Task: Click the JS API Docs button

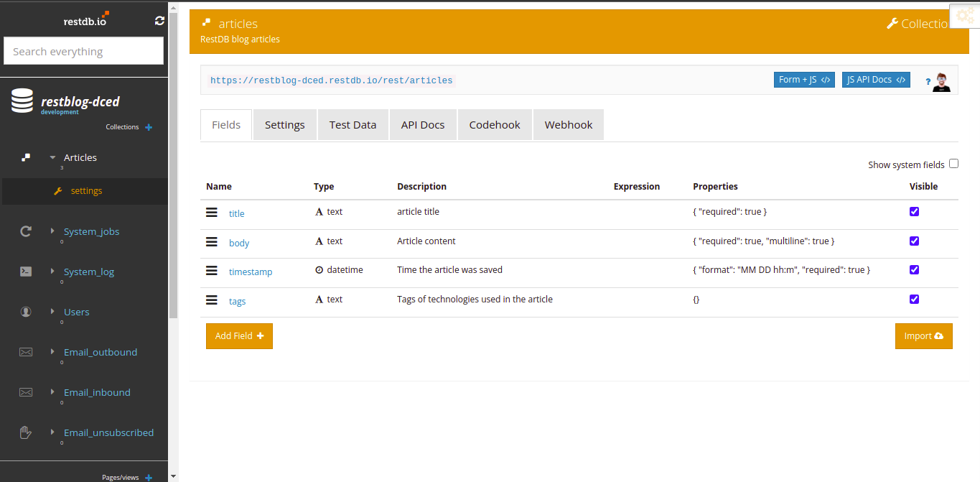Action: pyautogui.click(x=876, y=80)
